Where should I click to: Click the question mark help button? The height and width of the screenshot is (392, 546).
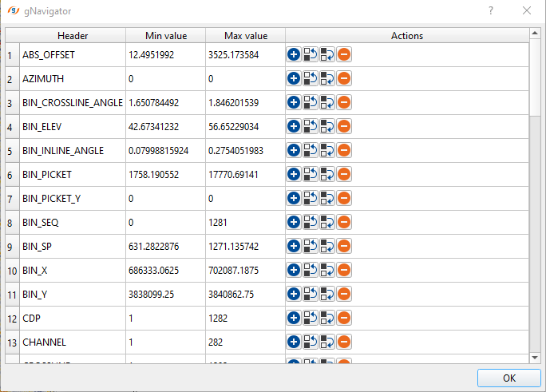(x=490, y=10)
